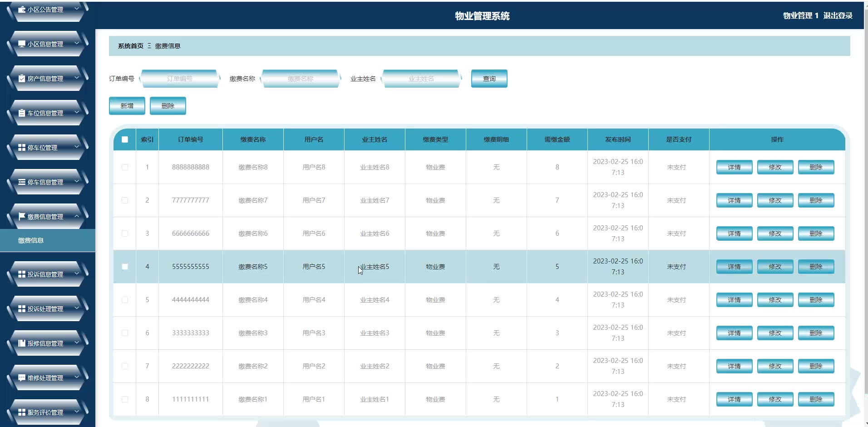This screenshot has width=868, height=427.
Task: Check the box for order 6666666666
Action: tap(125, 233)
